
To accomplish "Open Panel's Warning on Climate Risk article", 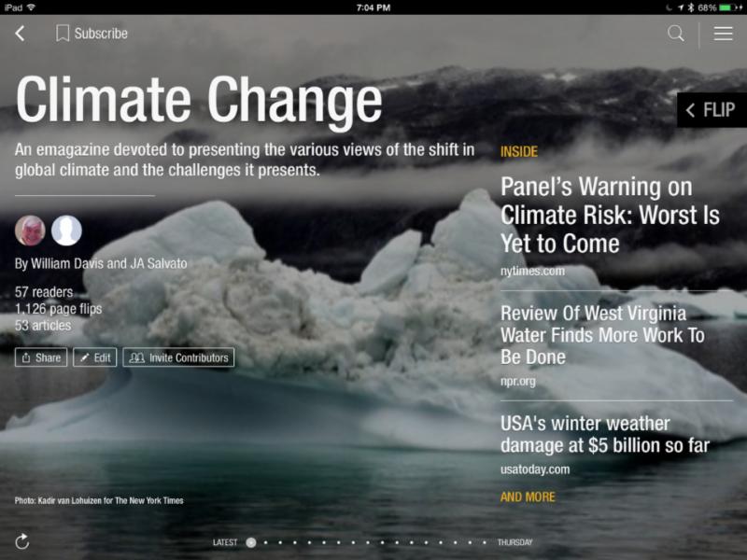I will point(610,216).
